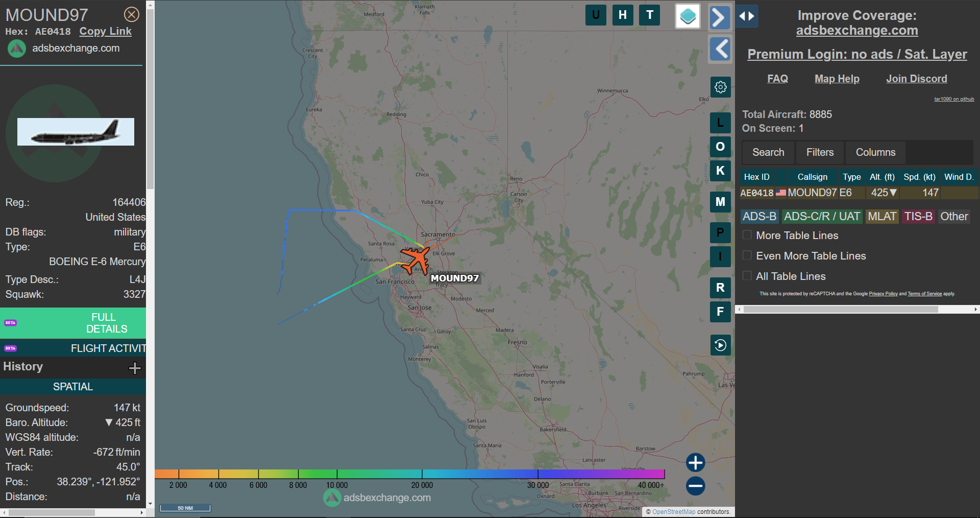Open the Map Help link
Viewport: 980px width, 518px height.
[837, 79]
